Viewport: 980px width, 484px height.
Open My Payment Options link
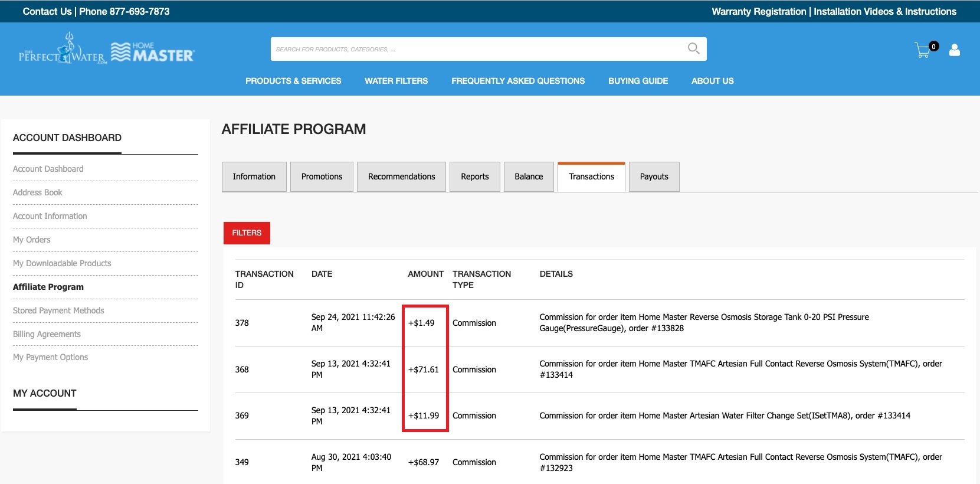pyautogui.click(x=50, y=357)
